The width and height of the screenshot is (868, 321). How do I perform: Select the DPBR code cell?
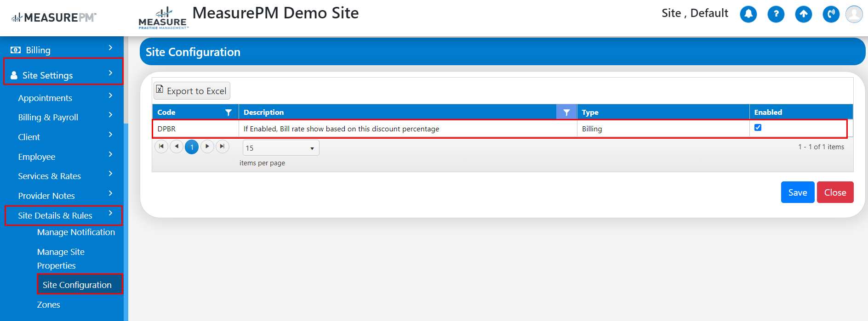point(195,129)
